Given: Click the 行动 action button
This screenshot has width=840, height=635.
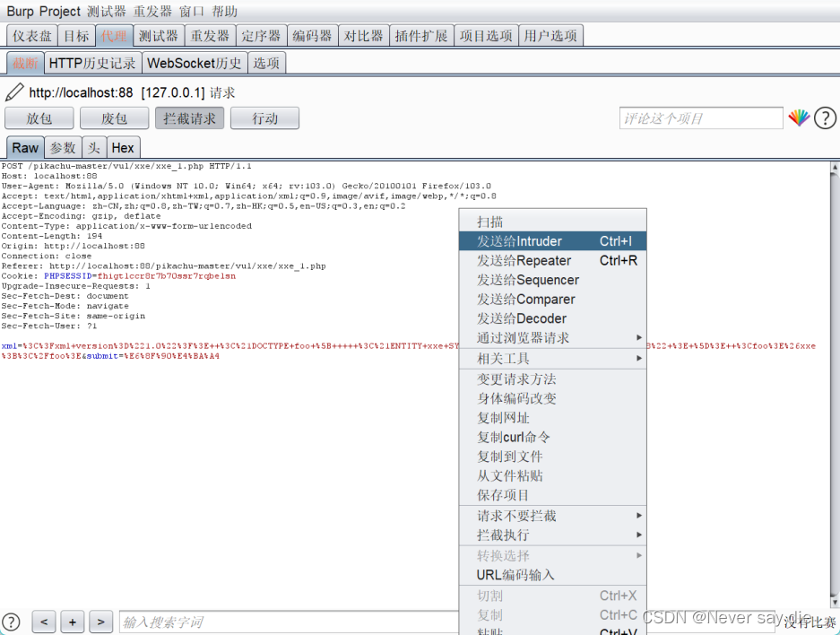Looking at the screenshot, I should point(264,118).
